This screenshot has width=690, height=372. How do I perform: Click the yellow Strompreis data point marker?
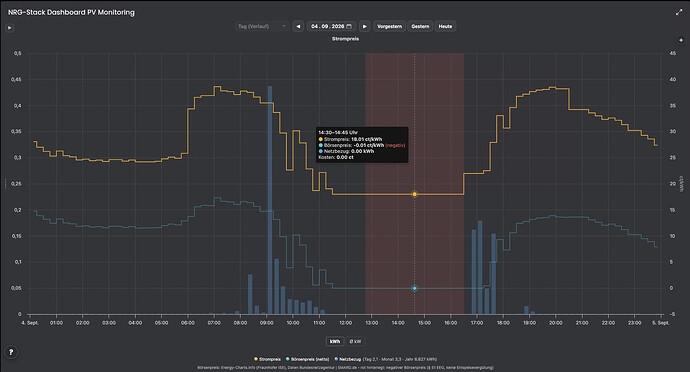point(415,194)
